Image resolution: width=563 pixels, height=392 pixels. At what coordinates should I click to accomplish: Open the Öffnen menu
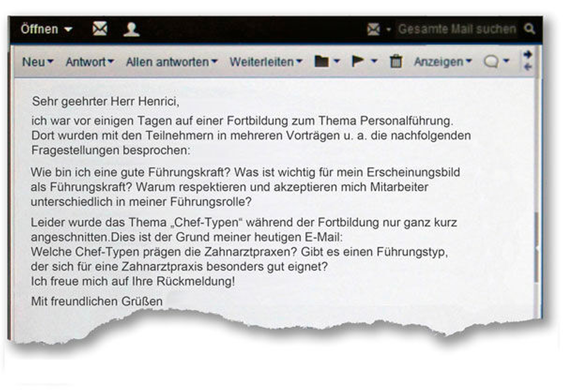coord(46,29)
